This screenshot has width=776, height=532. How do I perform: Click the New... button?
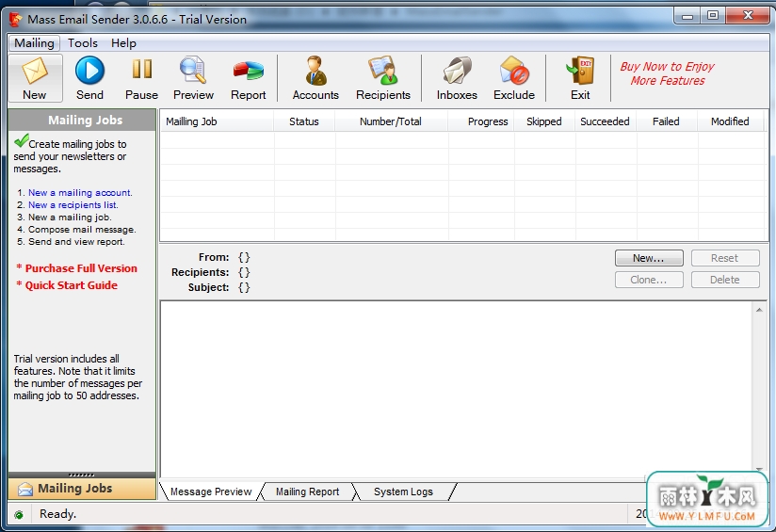649,258
